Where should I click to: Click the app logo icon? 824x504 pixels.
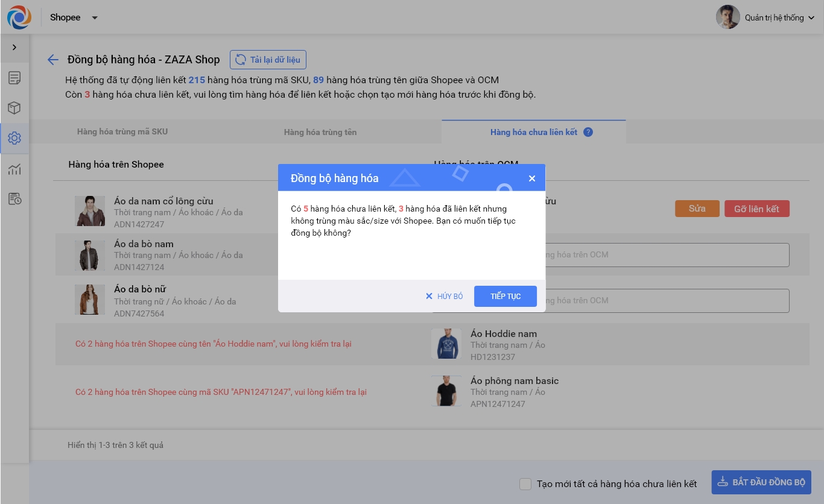coord(19,17)
